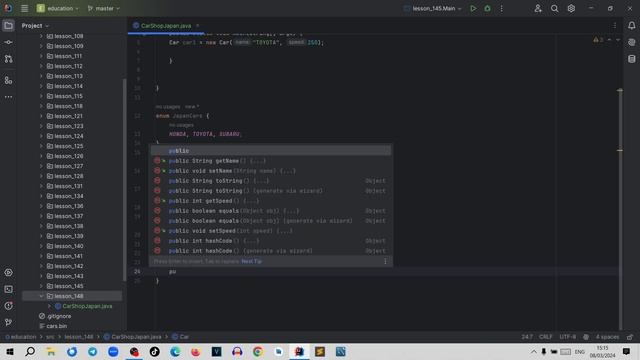Image resolution: width=640 pixels, height=360 pixels.
Task: Open editor tab options menu
Action: point(615,25)
